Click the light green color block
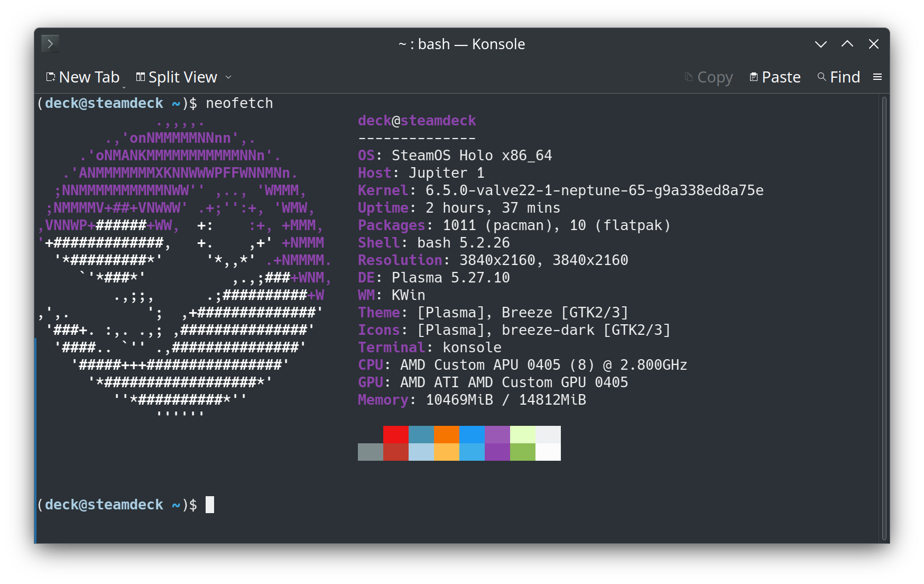The width and height of the screenshot is (924, 584). pyautogui.click(x=523, y=434)
